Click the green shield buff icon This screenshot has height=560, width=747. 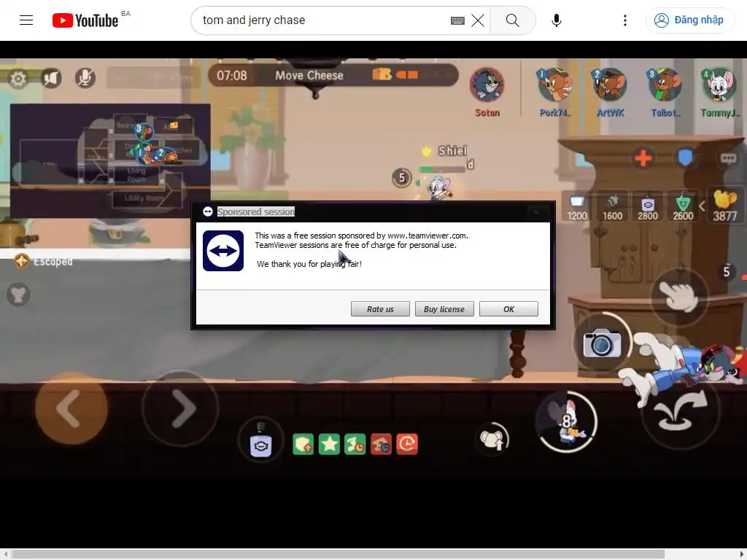coord(303,444)
